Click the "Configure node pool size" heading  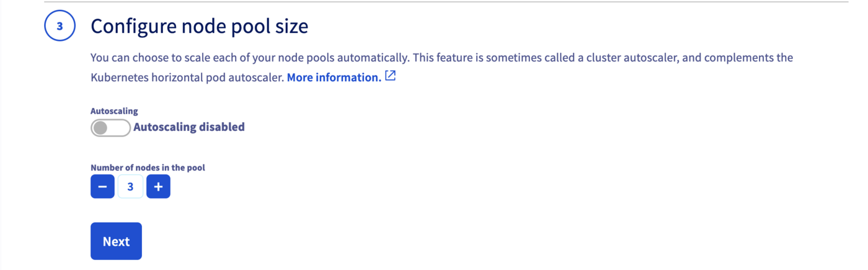click(x=199, y=27)
